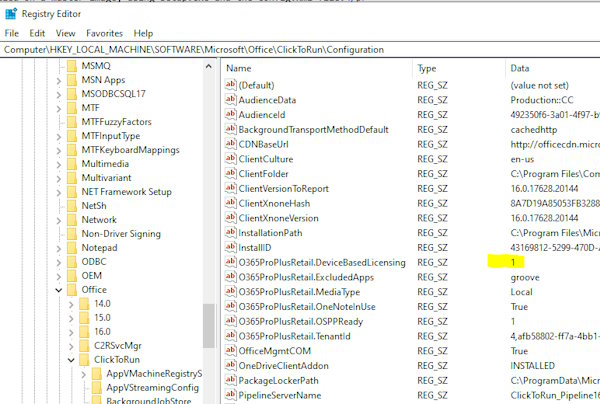Select the Notepad folder icon
This screenshot has height=404, width=600.
72,248
